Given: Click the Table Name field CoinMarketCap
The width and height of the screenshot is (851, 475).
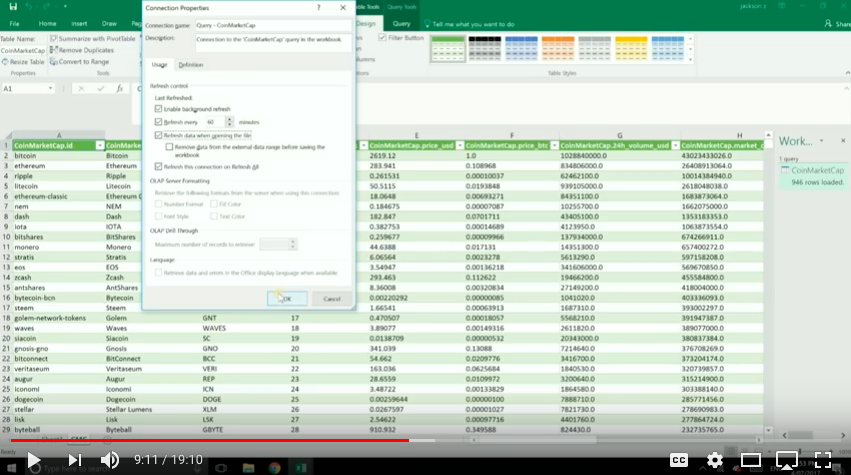Looking at the screenshot, I should pyautogui.click(x=23, y=50).
